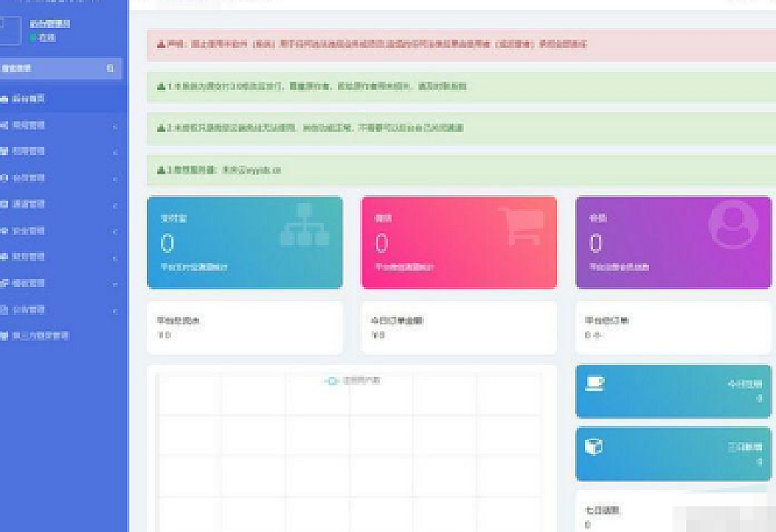Click the blue 支付宝 statistics card
776x532 pixels.
pos(244,242)
